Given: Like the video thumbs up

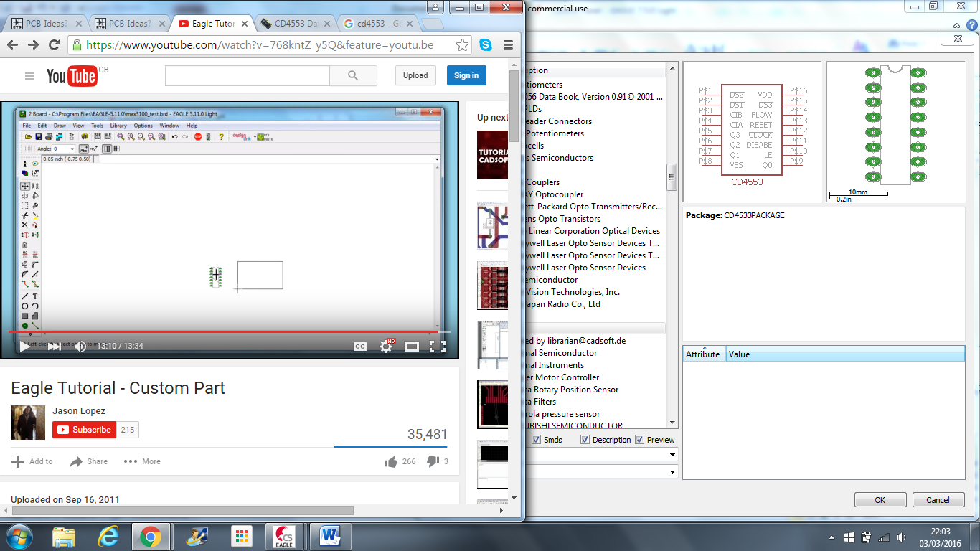Looking at the screenshot, I should [x=400, y=461].
